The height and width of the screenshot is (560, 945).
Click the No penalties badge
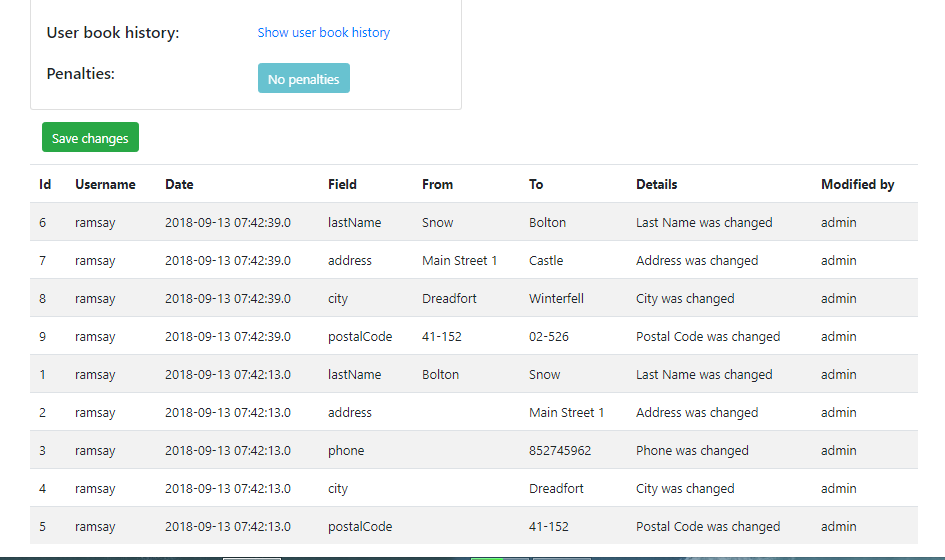pos(303,79)
